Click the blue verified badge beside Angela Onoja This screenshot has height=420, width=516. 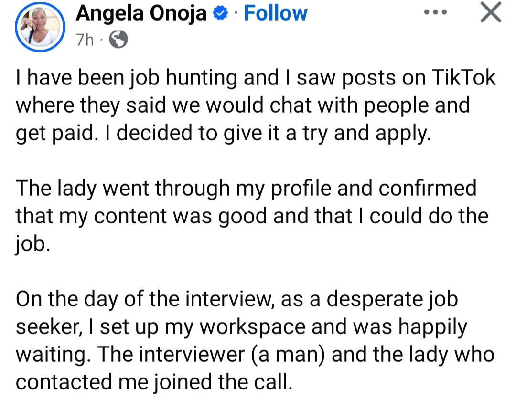tap(218, 13)
